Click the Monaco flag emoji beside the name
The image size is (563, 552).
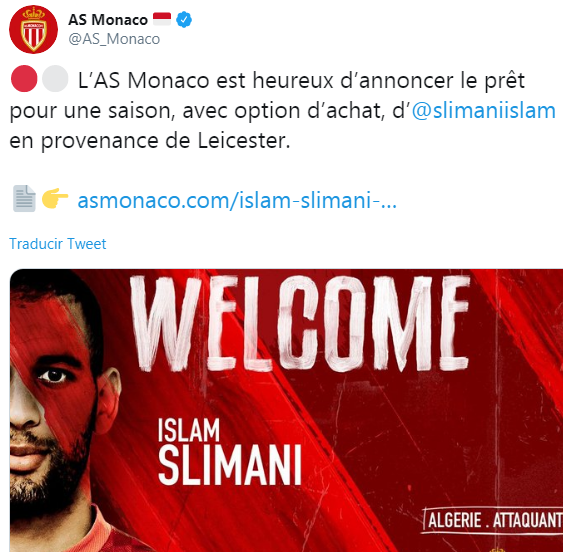[162, 19]
